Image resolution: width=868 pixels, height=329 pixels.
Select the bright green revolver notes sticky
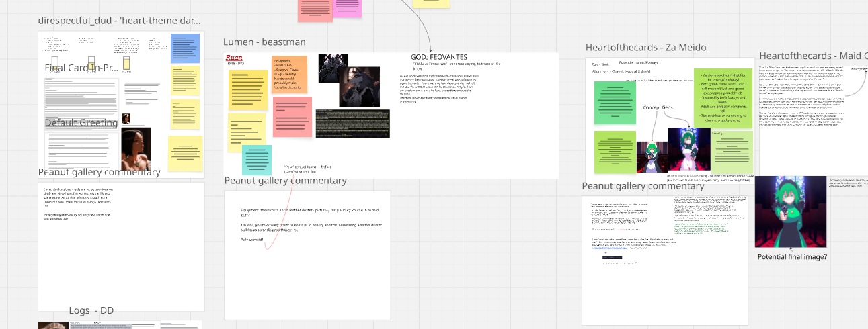point(723,98)
